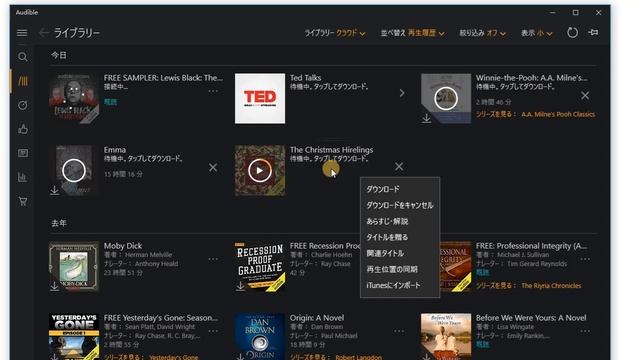Open the news sidebar icon
The height and width of the screenshot is (360, 640).
pyautogui.click(x=23, y=153)
